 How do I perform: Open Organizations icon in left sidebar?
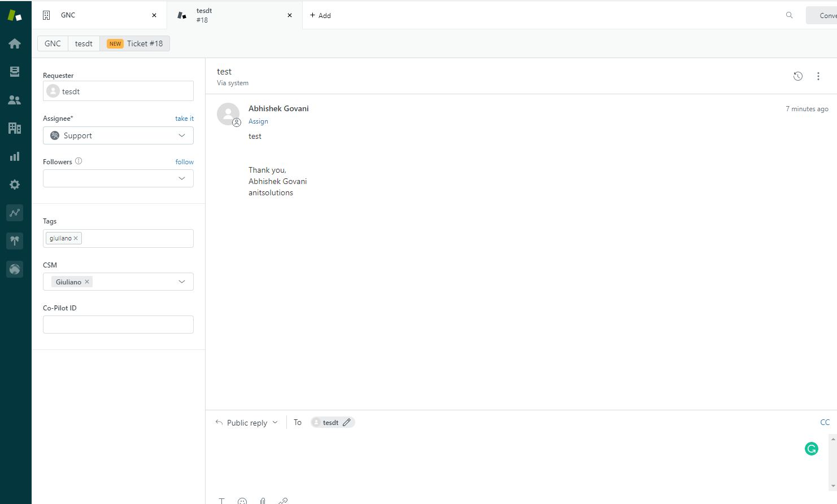coord(15,128)
